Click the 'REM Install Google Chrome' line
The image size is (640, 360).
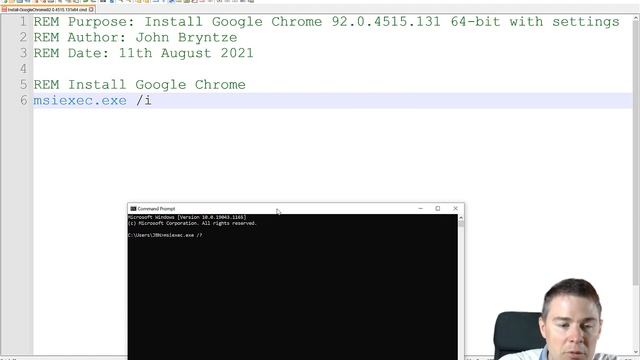tap(140, 84)
